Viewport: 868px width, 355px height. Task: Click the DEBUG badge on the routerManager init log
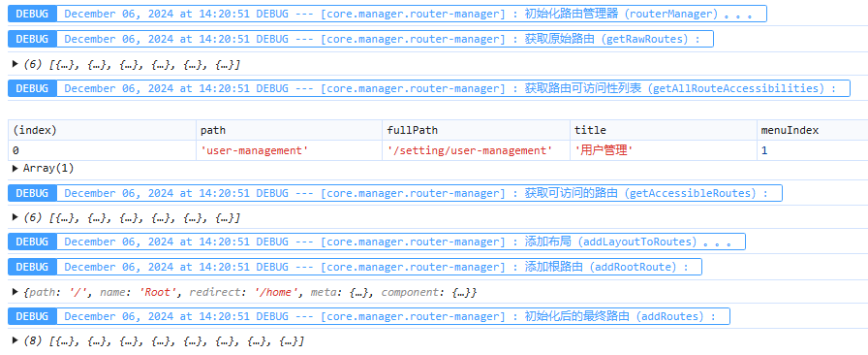tap(32, 14)
